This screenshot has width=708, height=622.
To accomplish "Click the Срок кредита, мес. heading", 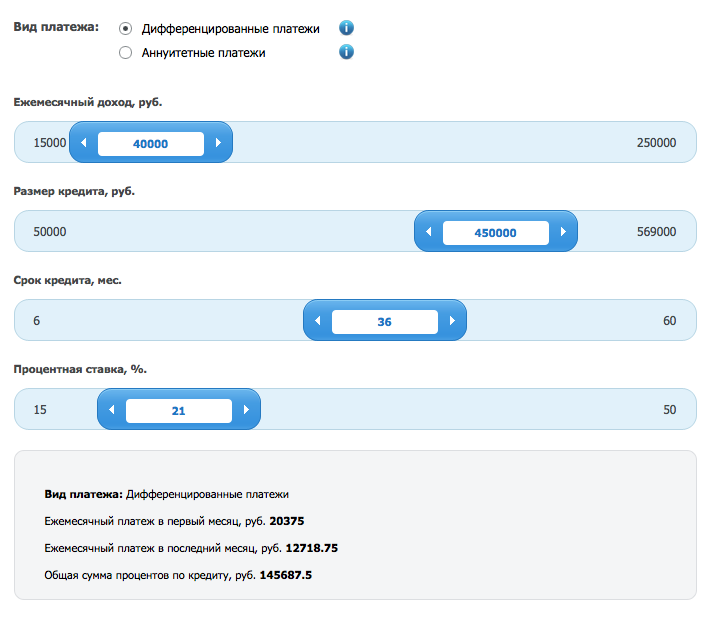I will [x=67, y=280].
